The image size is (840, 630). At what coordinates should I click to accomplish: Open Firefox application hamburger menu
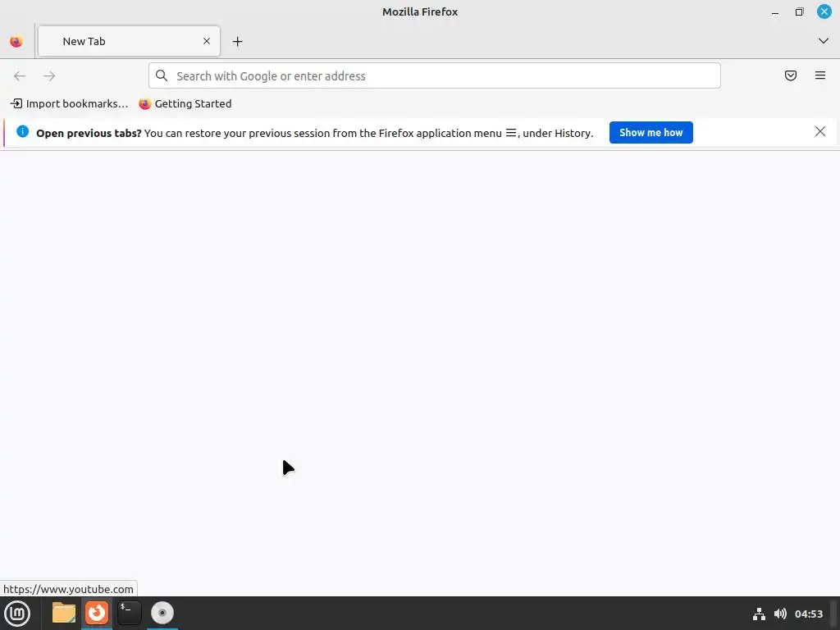tap(820, 76)
